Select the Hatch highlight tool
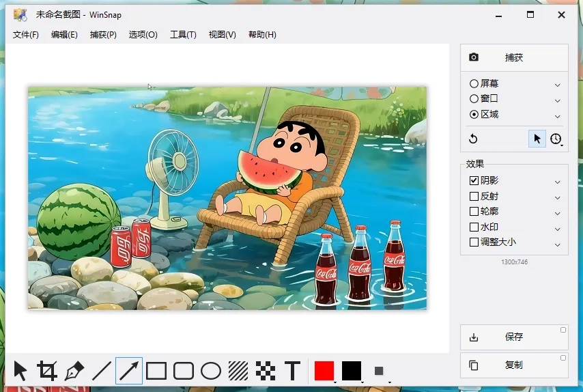 point(238,371)
